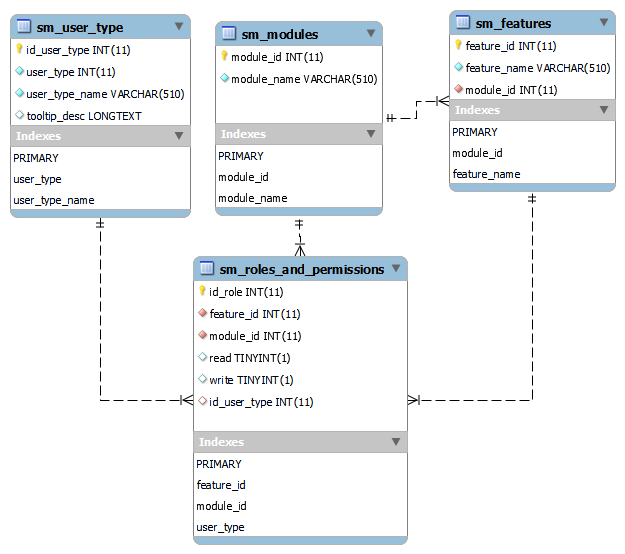Collapse the Indexes section of sm_user_type
Viewport: 625px width, 554px height.
(179, 136)
